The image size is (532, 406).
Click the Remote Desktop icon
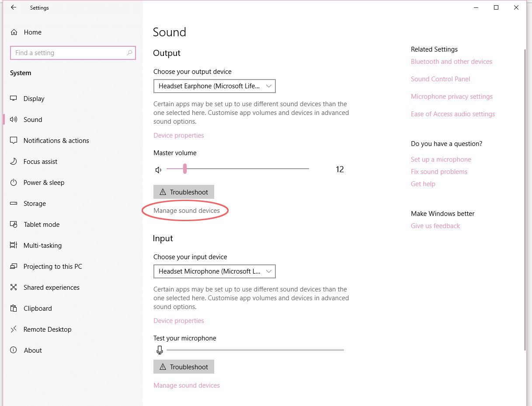[14, 330]
